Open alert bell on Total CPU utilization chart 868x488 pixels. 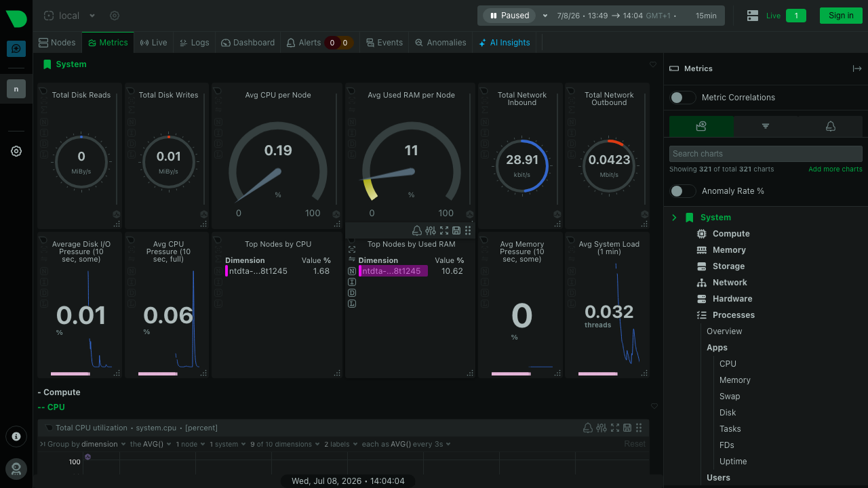589,428
